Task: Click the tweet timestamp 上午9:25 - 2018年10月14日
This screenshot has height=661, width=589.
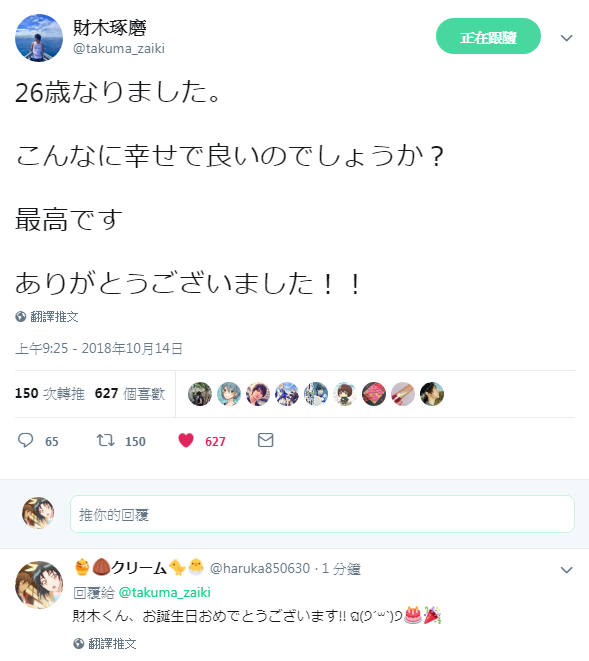Action: click(99, 348)
